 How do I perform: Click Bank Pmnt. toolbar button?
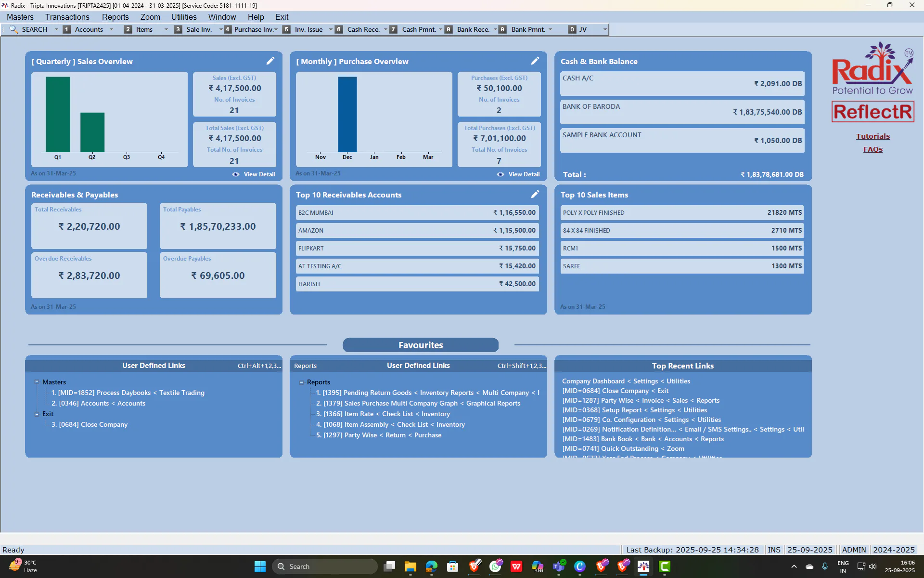[x=523, y=29]
